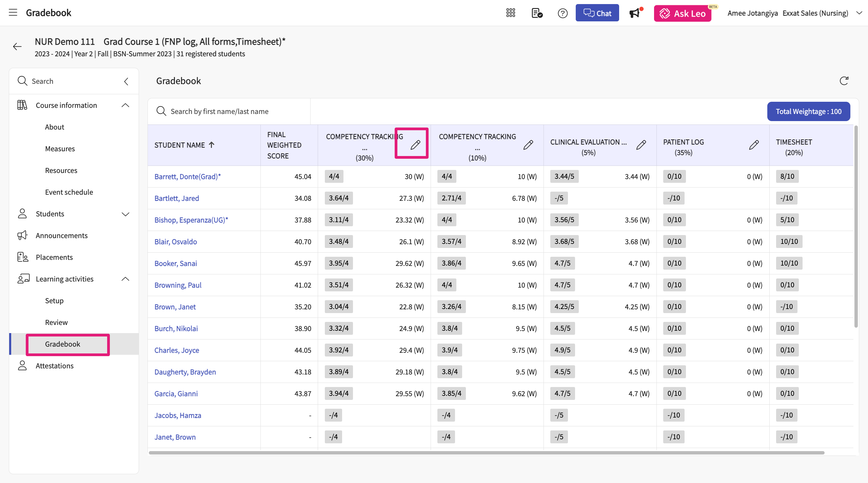
Task: Collapse the sidebar with left chevron
Action: click(126, 81)
